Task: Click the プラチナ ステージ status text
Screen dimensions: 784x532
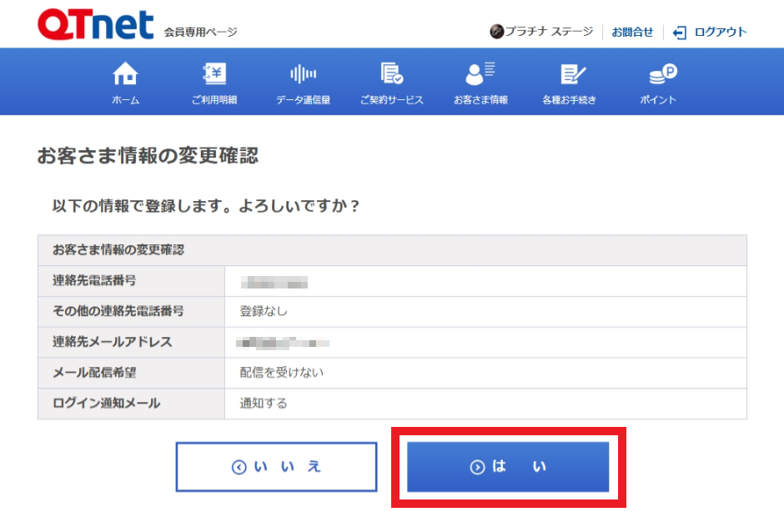Action: click(549, 33)
